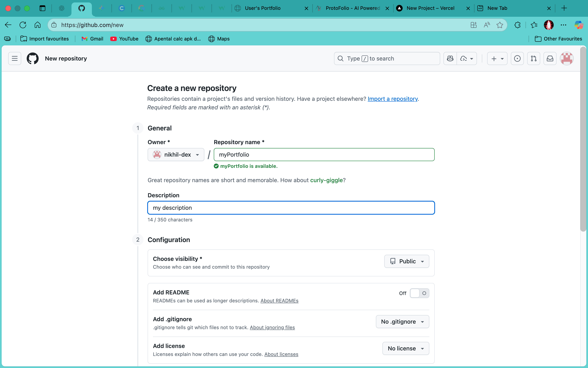Open the Maps bookmark
The image size is (588, 368).
click(219, 39)
